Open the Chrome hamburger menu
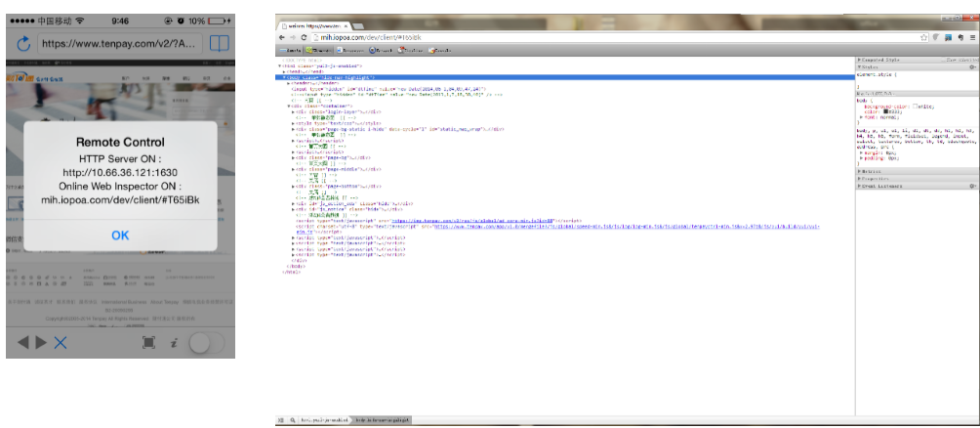Image resolution: width=980 pixels, height=428 pixels. [x=972, y=36]
